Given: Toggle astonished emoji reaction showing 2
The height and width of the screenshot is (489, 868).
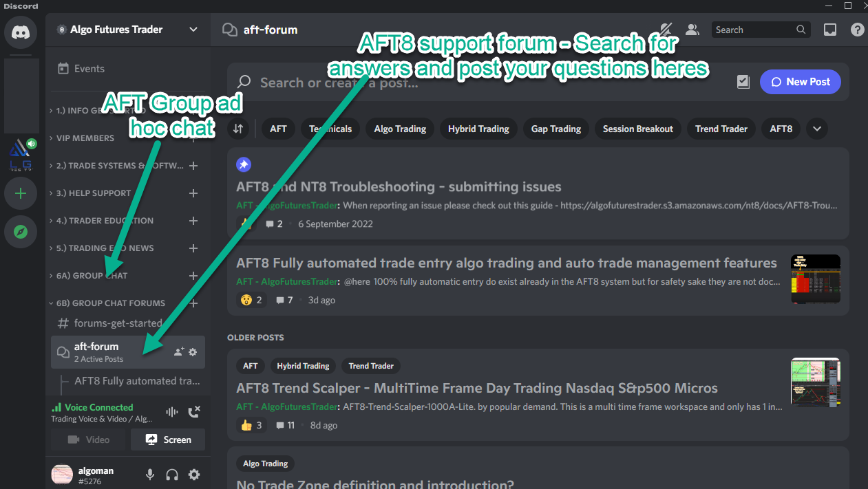Looking at the screenshot, I should pyautogui.click(x=251, y=300).
